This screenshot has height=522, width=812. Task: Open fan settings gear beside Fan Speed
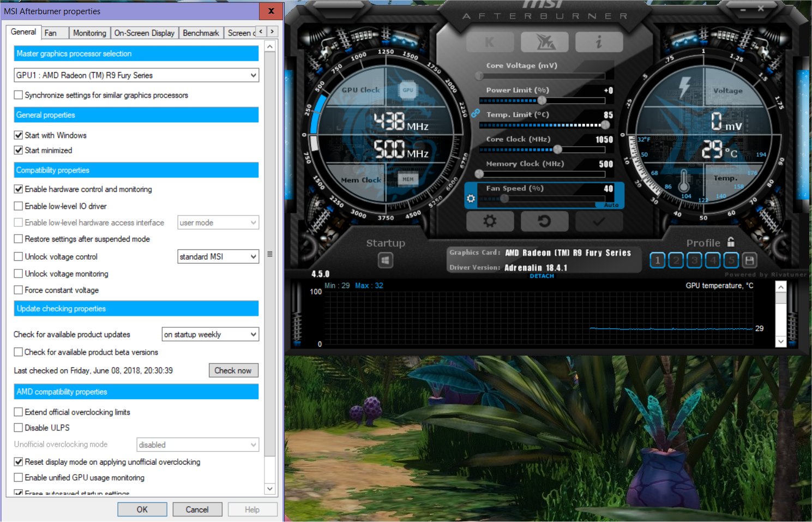pyautogui.click(x=471, y=199)
